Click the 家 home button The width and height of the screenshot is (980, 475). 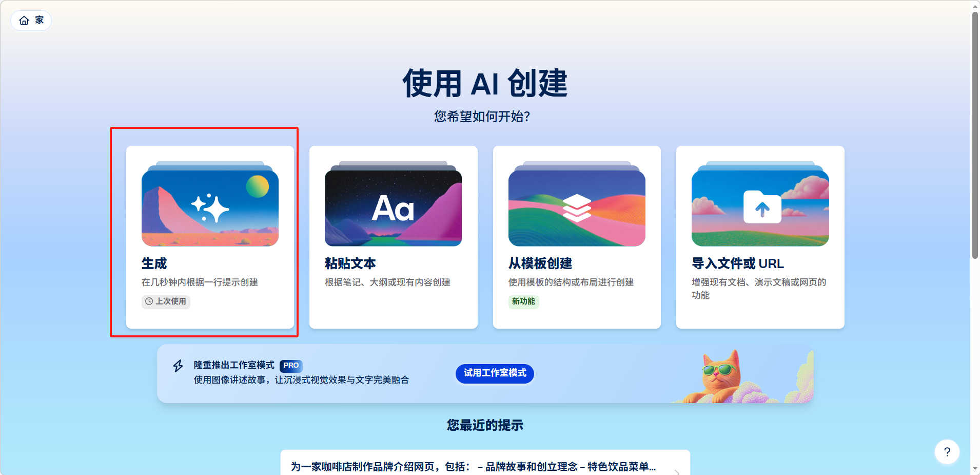(31, 21)
